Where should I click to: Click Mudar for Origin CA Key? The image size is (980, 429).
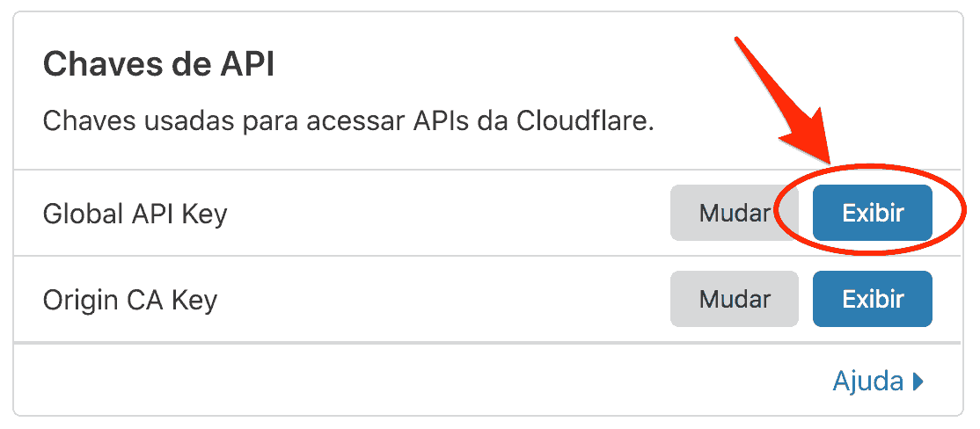click(x=735, y=299)
